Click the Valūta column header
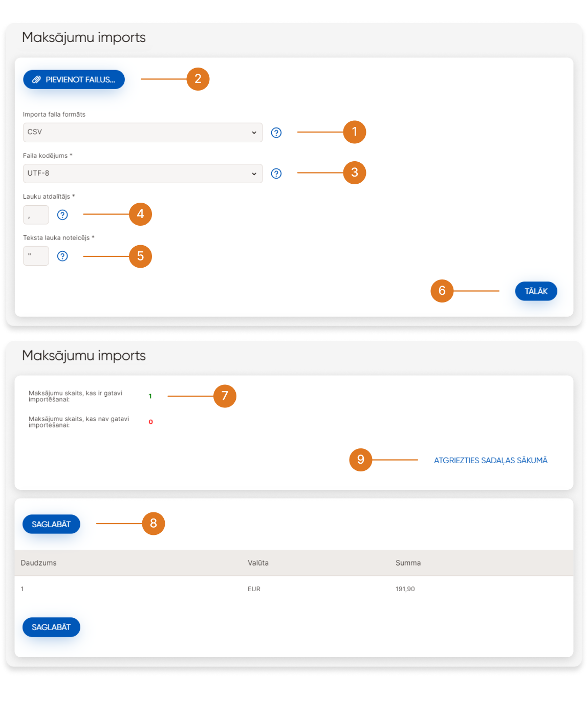This screenshot has height=713, width=588. click(258, 563)
